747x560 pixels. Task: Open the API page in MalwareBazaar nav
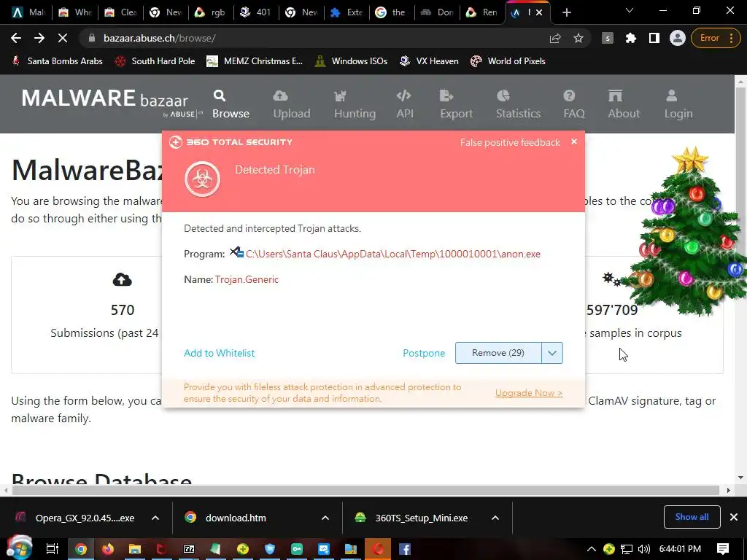tap(404, 104)
